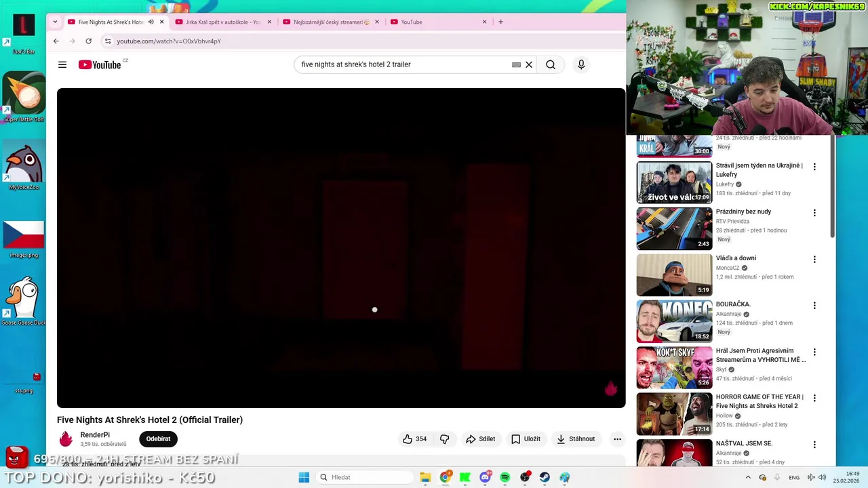
Task: Open options for BOURAČKA video
Action: point(814,306)
